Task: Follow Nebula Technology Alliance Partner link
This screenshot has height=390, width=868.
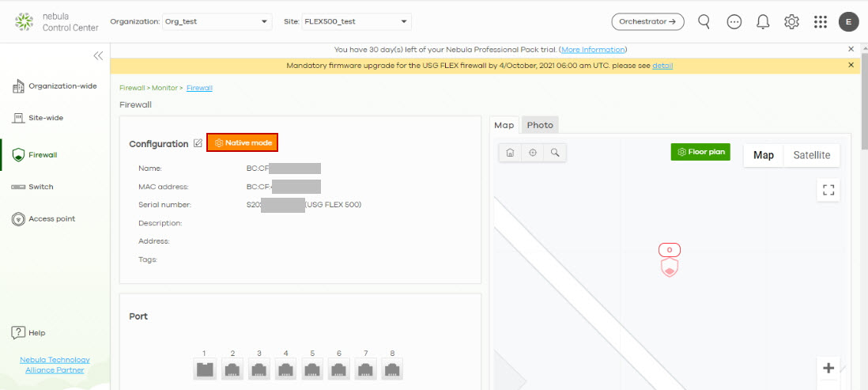Action: coord(55,365)
